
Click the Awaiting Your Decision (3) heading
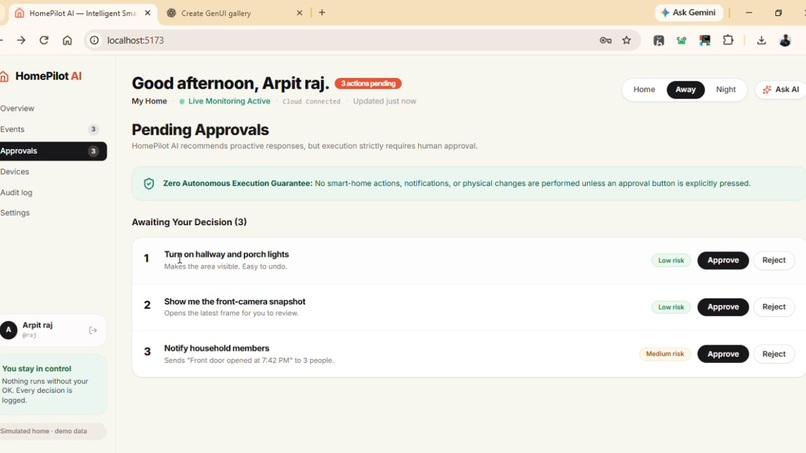[189, 222]
